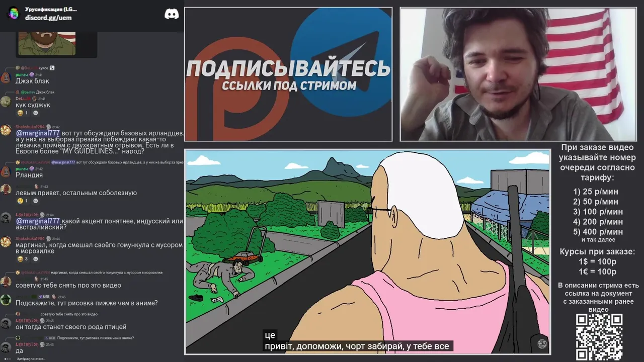The height and width of the screenshot is (362, 644).
Task: Click tariff line '3) 100 р/мин'
Action: click(x=598, y=212)
